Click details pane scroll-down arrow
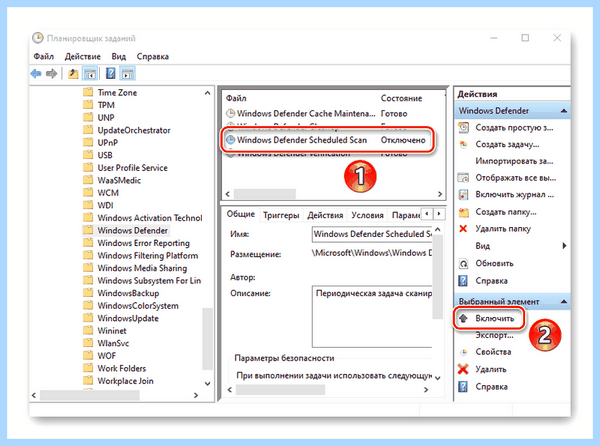Image resolution: width=600 pixels, height=446 pixels. pos(438,378)
